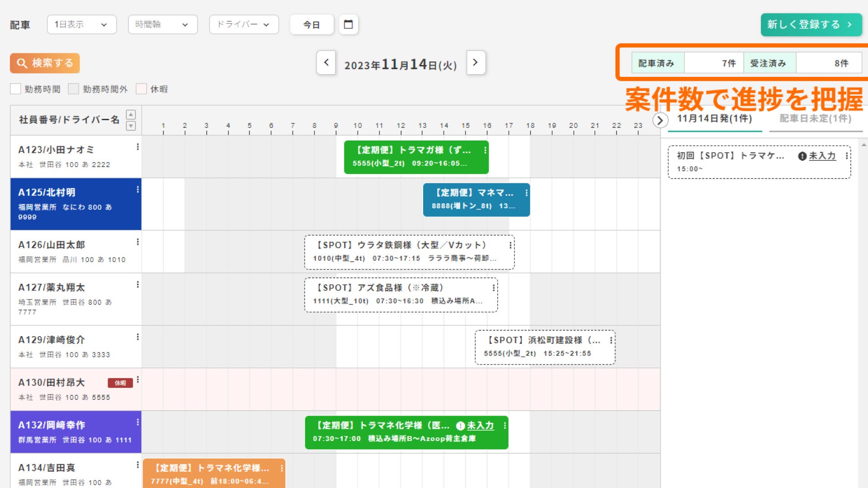
Task: Sort driver list ascending arrow
Action: point(131,115)
